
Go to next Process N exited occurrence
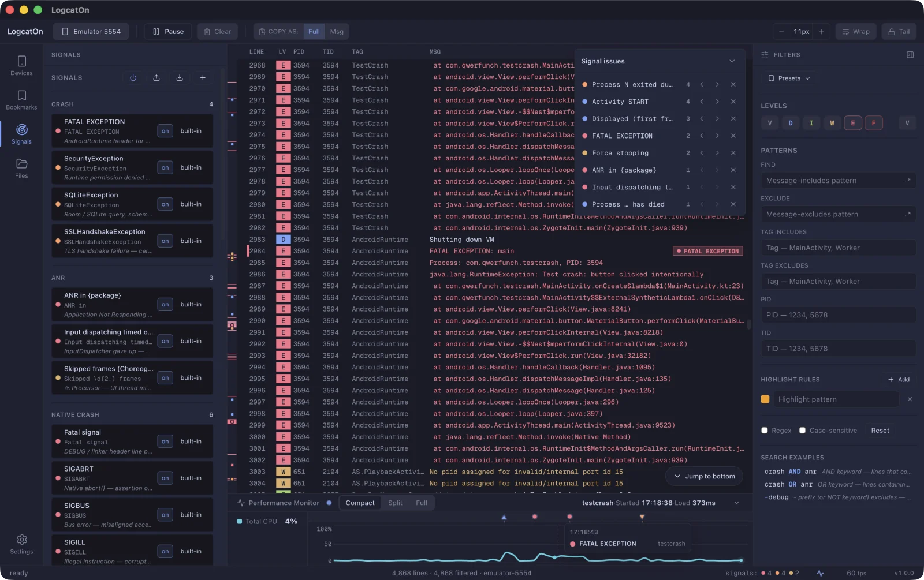point(717,84)
